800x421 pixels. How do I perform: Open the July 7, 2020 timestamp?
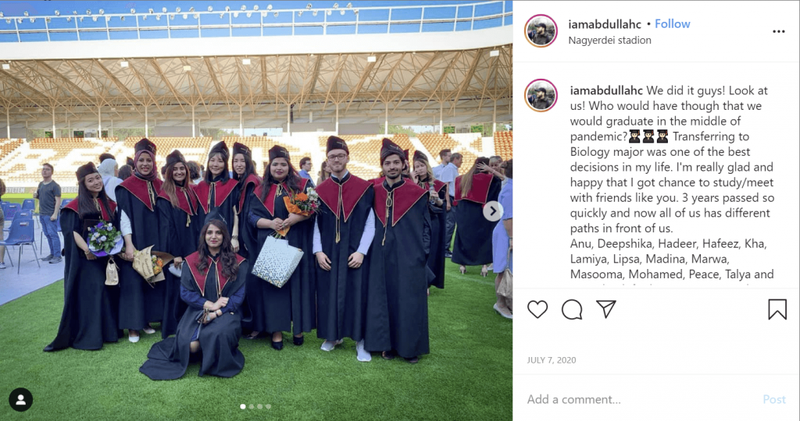(552, 360)
